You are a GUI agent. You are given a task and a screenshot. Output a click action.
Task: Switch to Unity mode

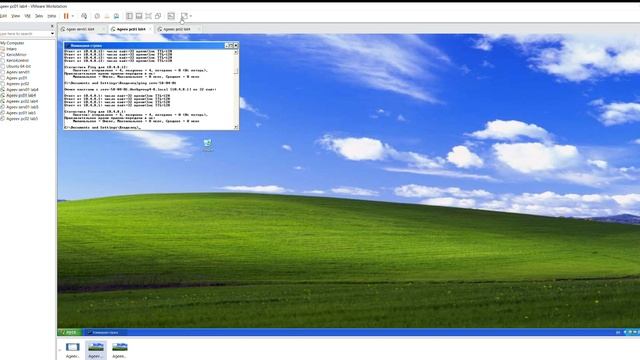pos(158,16)
